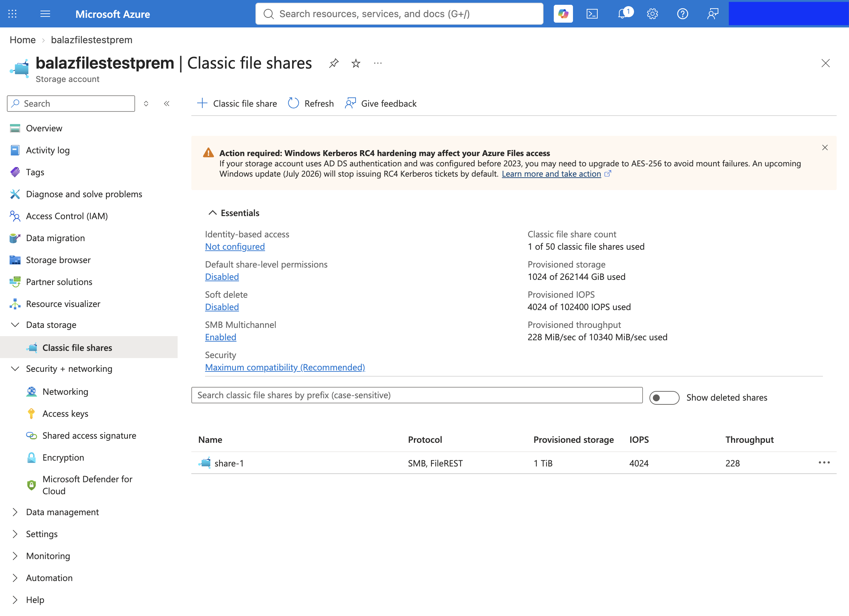Open the Not configured identity link
Viewport: 849px width, 616px height.
[235, 247]
